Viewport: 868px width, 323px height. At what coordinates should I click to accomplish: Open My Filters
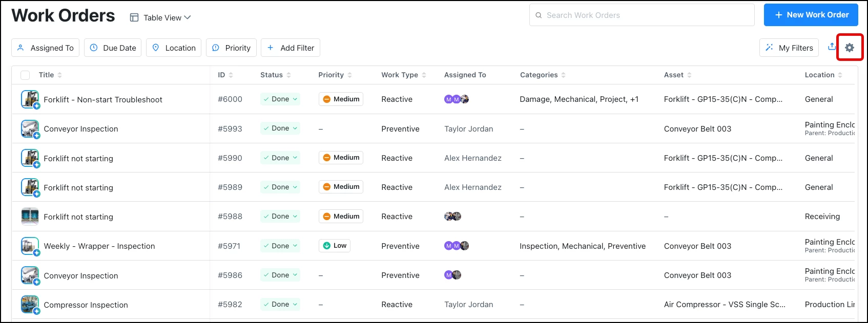[x=789, y=48]
